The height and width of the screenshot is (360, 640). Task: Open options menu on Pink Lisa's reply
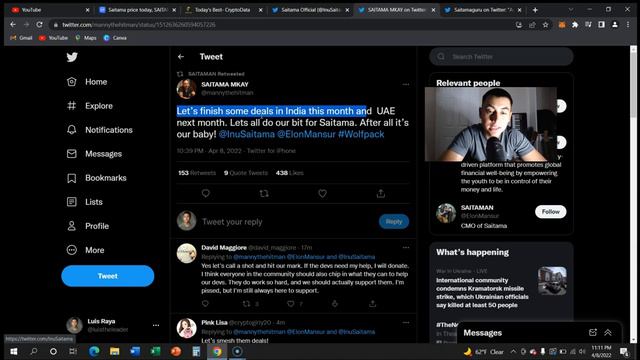click(x=406, y=322)
